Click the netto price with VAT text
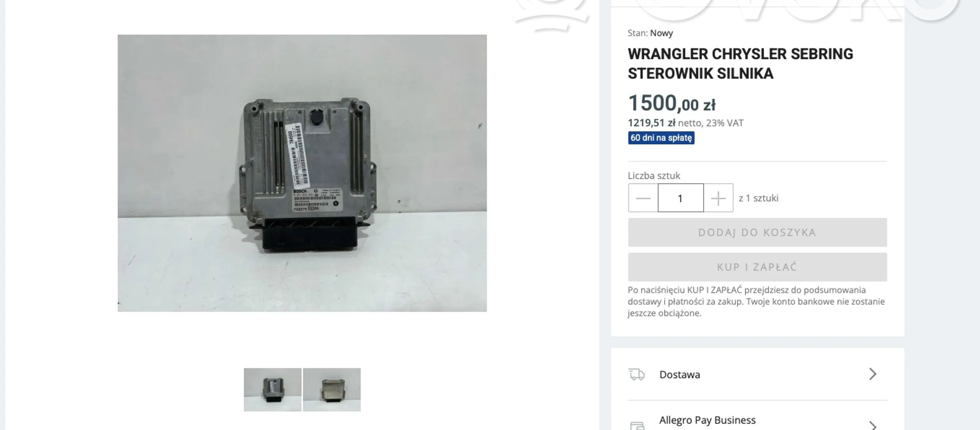The image size is (980, 430). pos(686,123)
